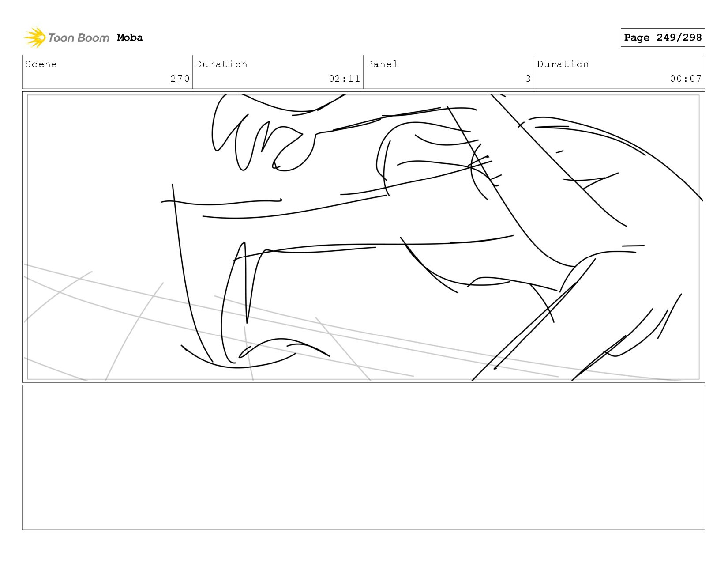Click the Duration label next to Scene

coord(221,64)
